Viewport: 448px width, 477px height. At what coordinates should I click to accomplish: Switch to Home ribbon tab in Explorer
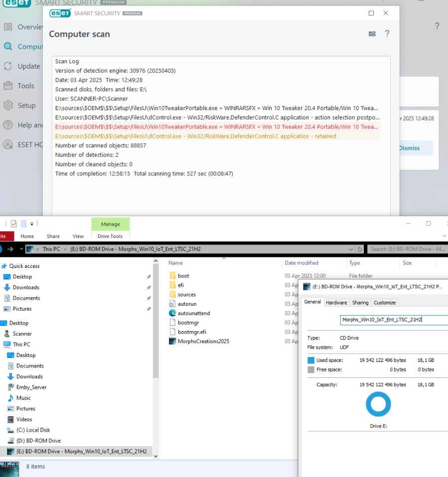point(27,237)
